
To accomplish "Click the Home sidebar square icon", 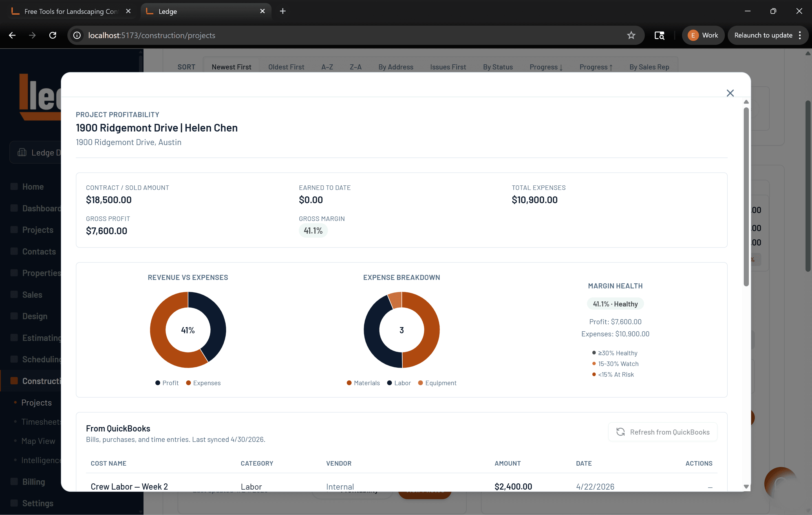I will [14, 186].
